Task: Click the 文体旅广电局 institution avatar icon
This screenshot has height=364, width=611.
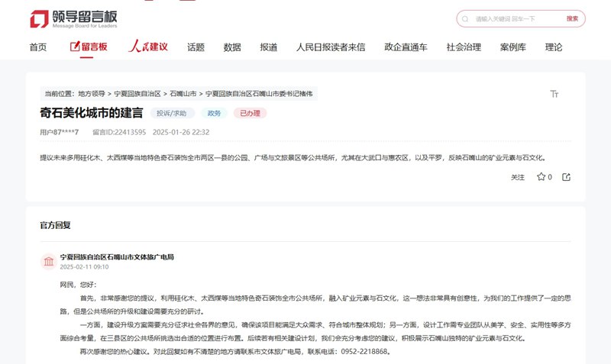Action: coord(49,262)
